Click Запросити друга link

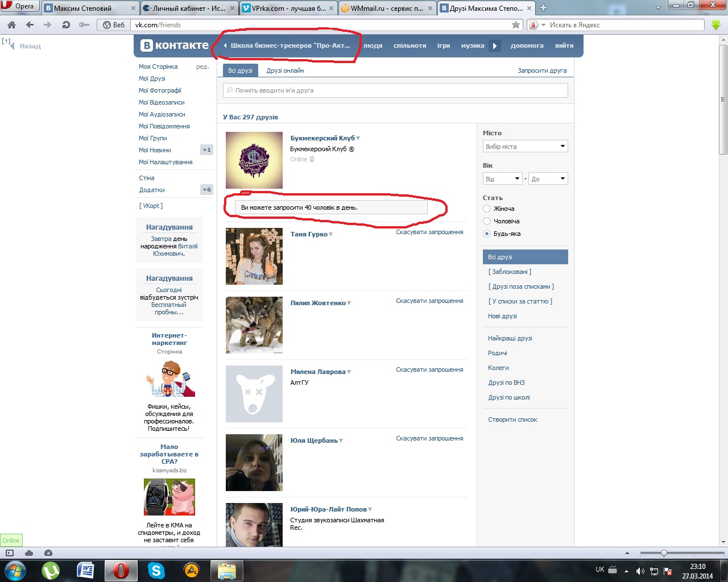click(x=542, y=70)
